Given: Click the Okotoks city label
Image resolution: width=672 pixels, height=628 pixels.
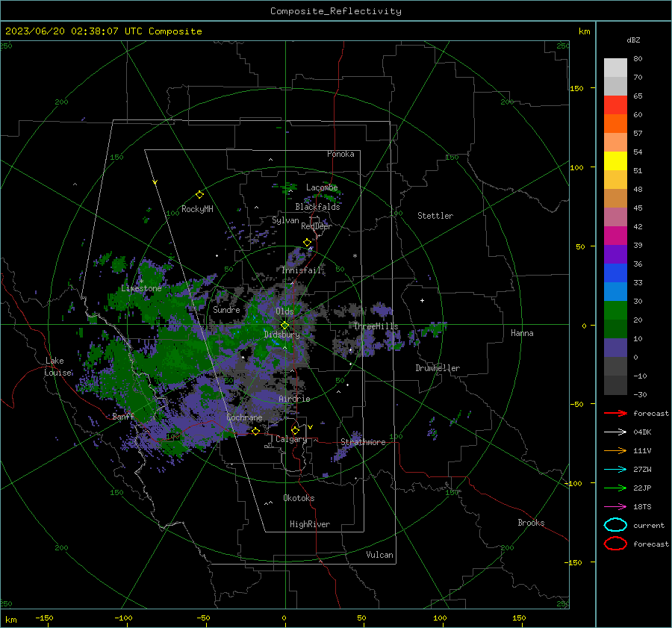Looking at the screenshot, I should [299, 498].
